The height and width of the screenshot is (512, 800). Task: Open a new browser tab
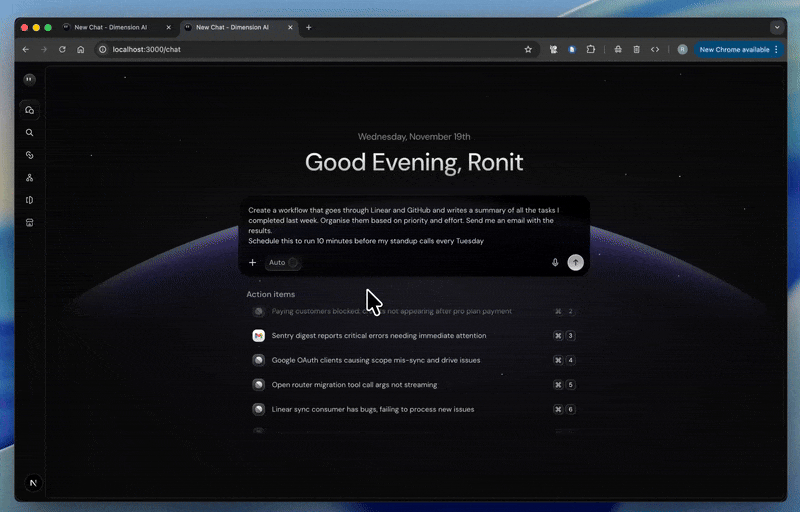(x=308, y=27)
